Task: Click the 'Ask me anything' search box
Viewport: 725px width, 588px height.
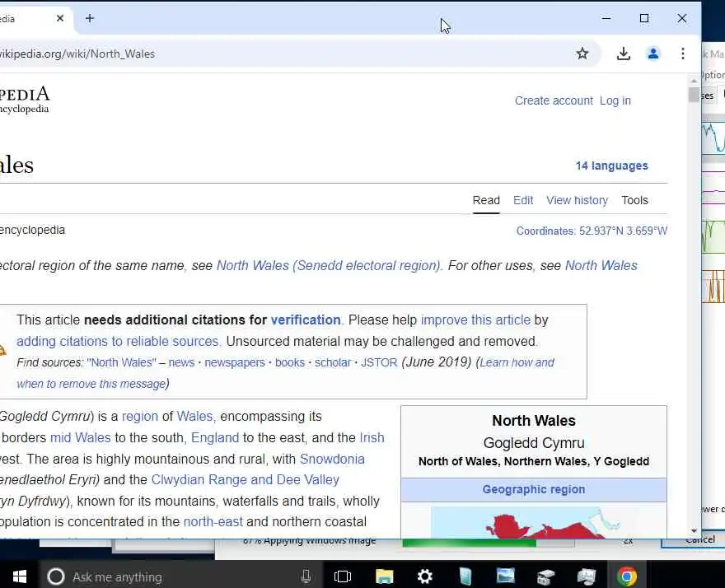Action: [x=180, y=577]
